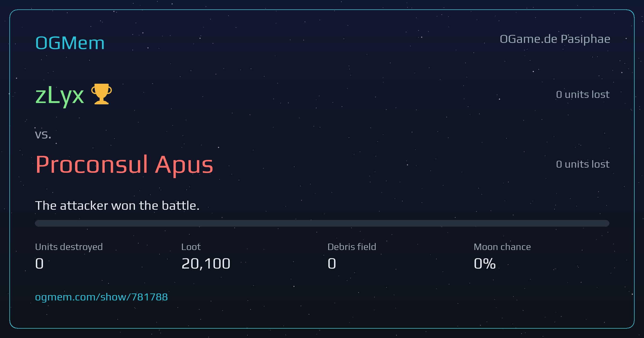Click the Moon chance label
This screenshot has width=644, height=338.
click(x=502, y=247)
